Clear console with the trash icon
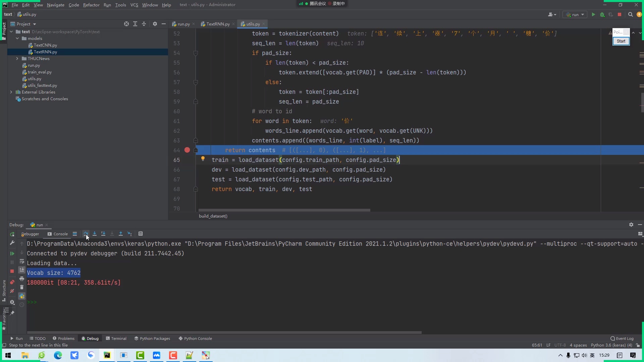The width and height of the screenshot is (644, 362). pyautogui.click(x=22, y=287)
